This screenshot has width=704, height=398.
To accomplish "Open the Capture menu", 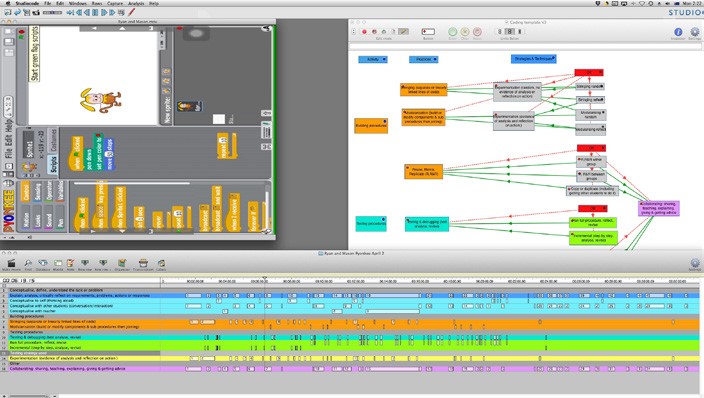I will [115, 3].
